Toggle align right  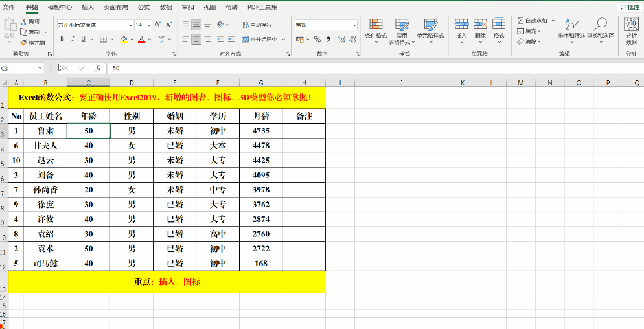[207, 39]
